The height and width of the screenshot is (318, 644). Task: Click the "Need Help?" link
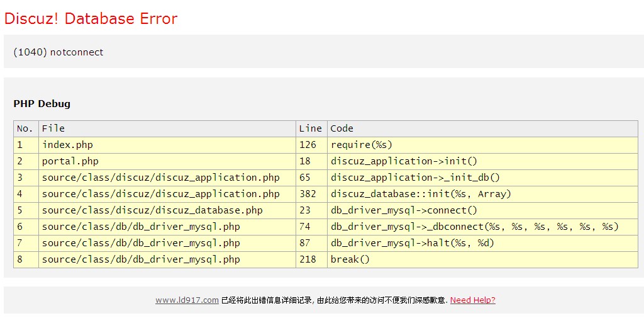click(x=472, y=300)
